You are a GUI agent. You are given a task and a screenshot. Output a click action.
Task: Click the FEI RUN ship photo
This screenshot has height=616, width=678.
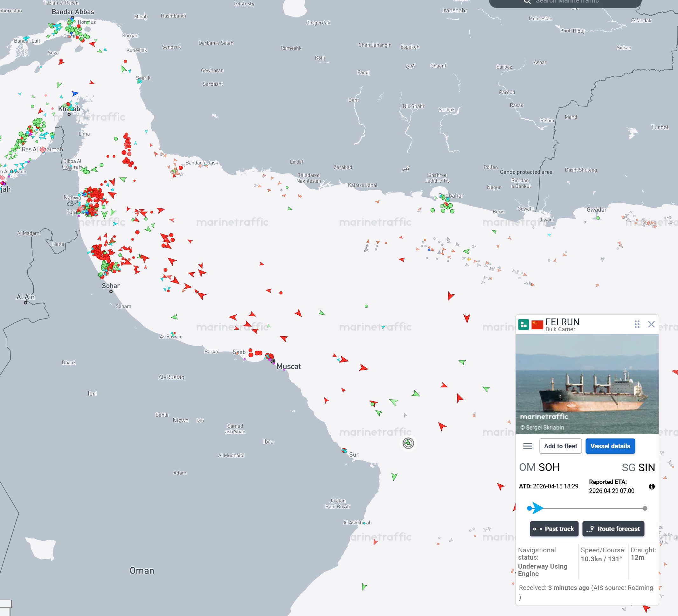coord(587,383)
